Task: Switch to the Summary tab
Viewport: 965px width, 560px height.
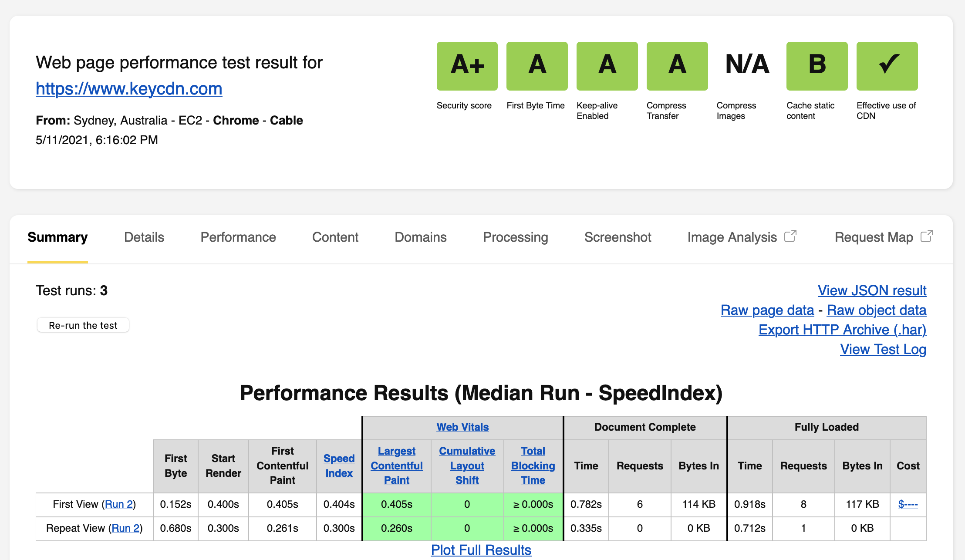Action: click(x=57, y=237)
